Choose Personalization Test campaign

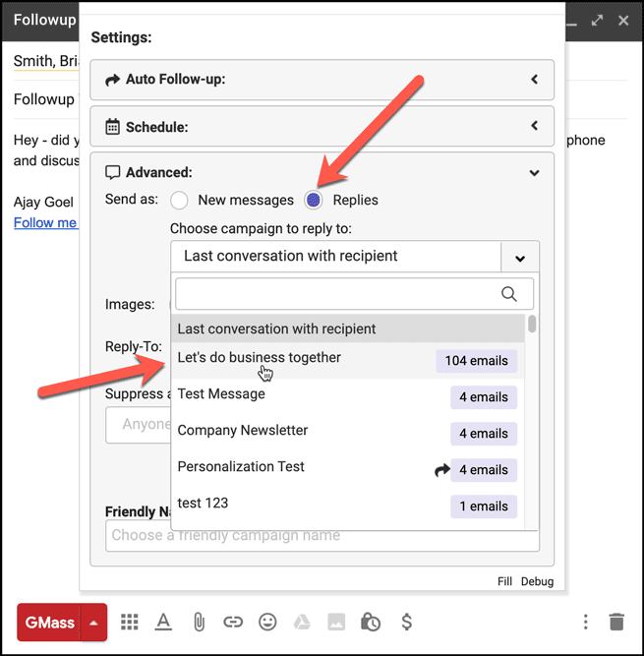coord(347,470)
